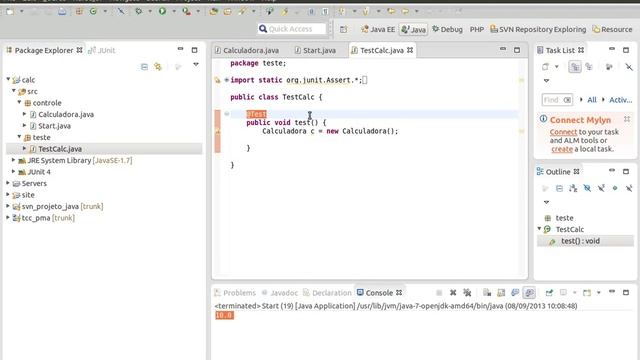This screenshot has height=360, width=640.
Task: Switch to Start.java editor tab
Action: point(316,50)
